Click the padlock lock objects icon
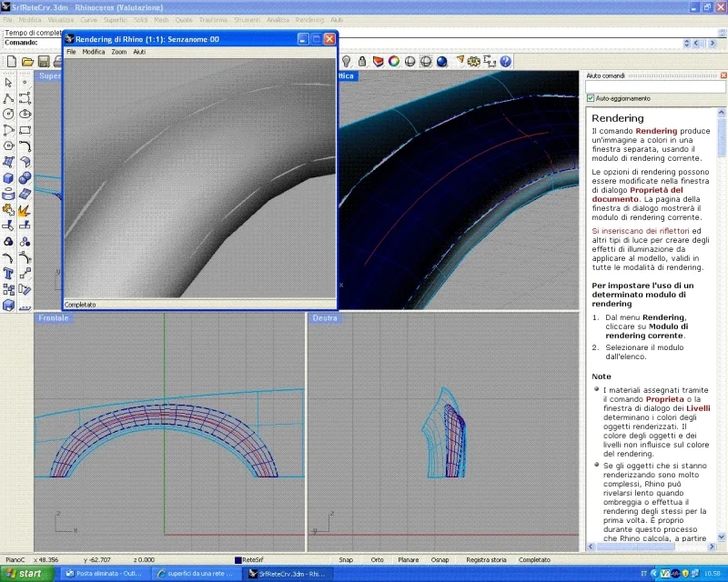This screenshot has height=582, width=728. point(362,61)
